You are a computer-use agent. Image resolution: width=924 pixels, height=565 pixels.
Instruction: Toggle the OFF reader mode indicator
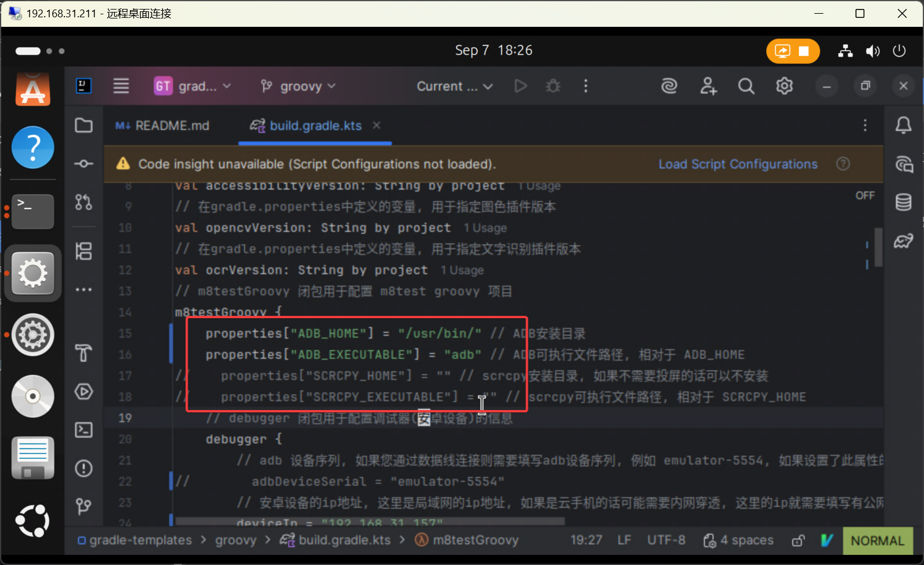point(865,195)
